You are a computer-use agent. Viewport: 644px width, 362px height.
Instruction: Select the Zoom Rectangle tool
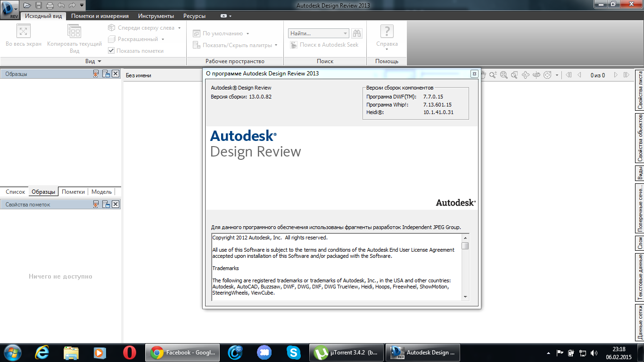pos(515,74)
